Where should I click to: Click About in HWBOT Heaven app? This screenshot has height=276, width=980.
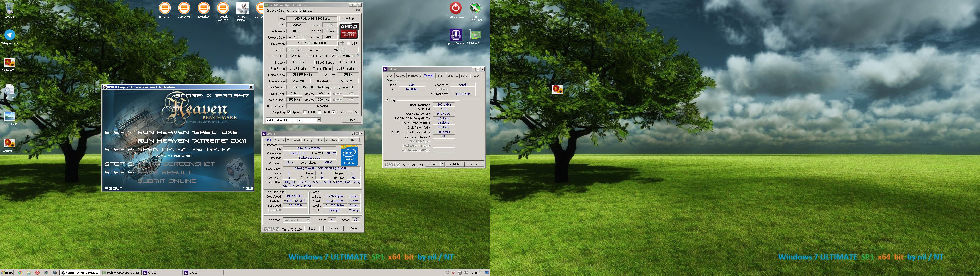pyautogui.click(x=113, y=188)
